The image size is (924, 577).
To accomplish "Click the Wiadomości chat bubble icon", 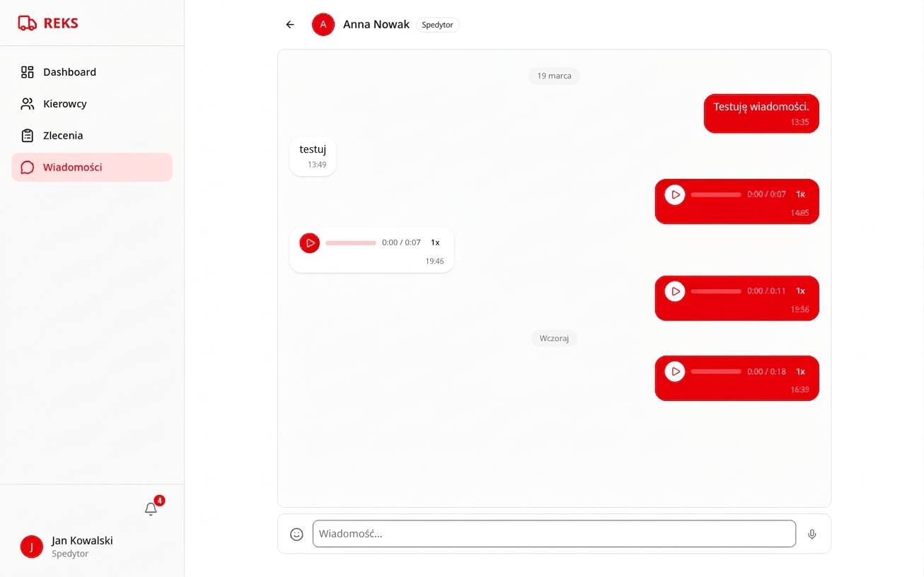I will pos(28,168).
